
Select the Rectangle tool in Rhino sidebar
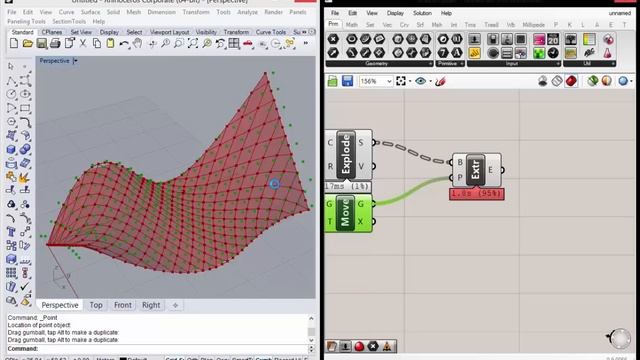(x=25, y=108)
